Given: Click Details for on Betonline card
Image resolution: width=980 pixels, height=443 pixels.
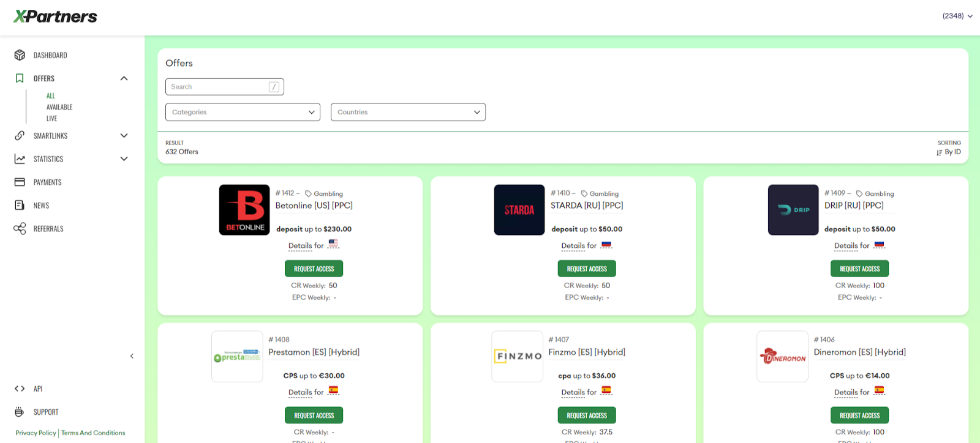Looking at the screenshot, I should 306,246.
